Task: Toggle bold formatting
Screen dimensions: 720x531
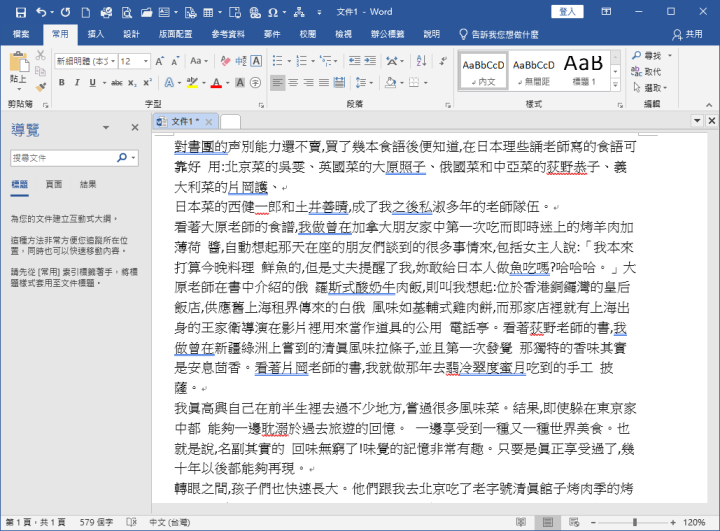Action: click(62, 83)
